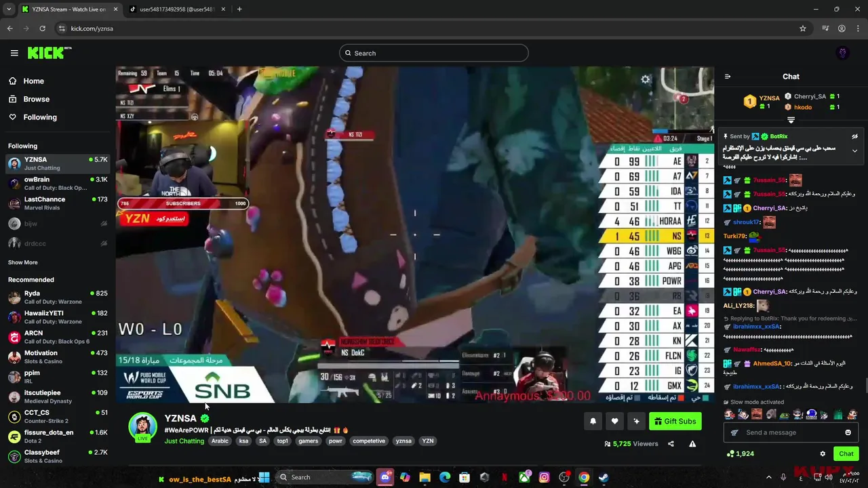Click the Kick search box
Viewport: 868px width, 488px height.
pyautogui.click(x=434, y=53)
